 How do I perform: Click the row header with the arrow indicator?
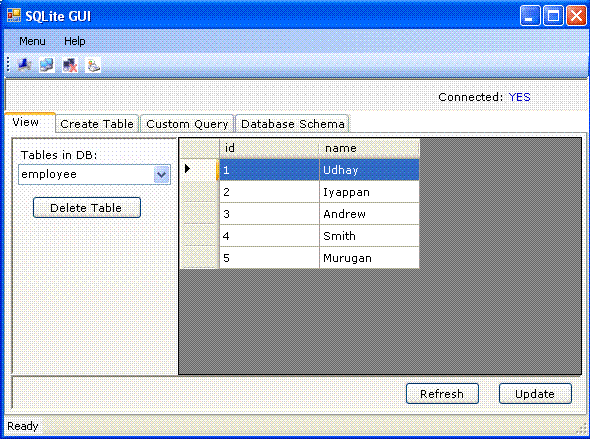tap(199, 170)
